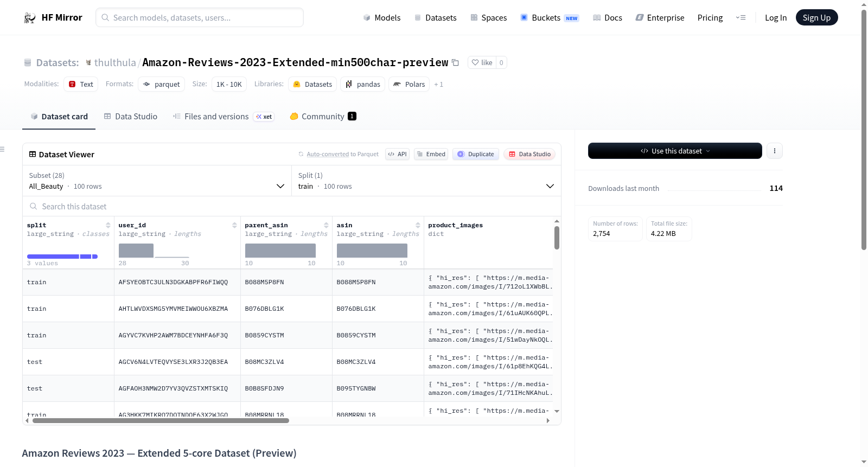Open Enterprise in top navigation
Viewport: 868px width, 467px height.
pos(660,18)
